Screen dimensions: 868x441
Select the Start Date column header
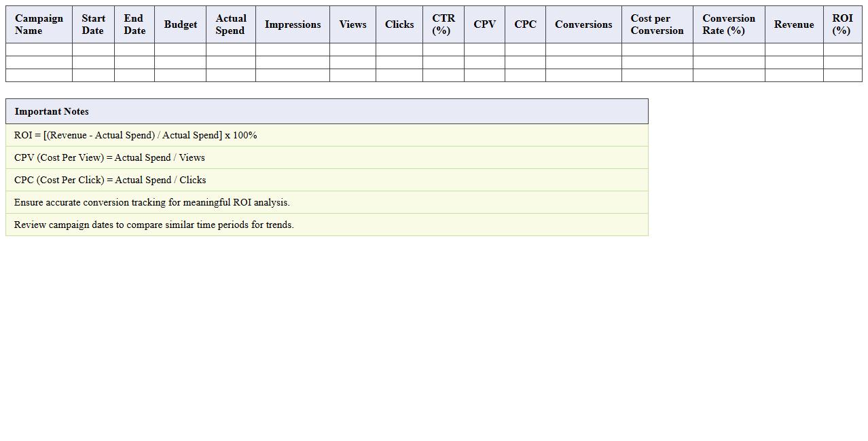[x=93, y=24]
